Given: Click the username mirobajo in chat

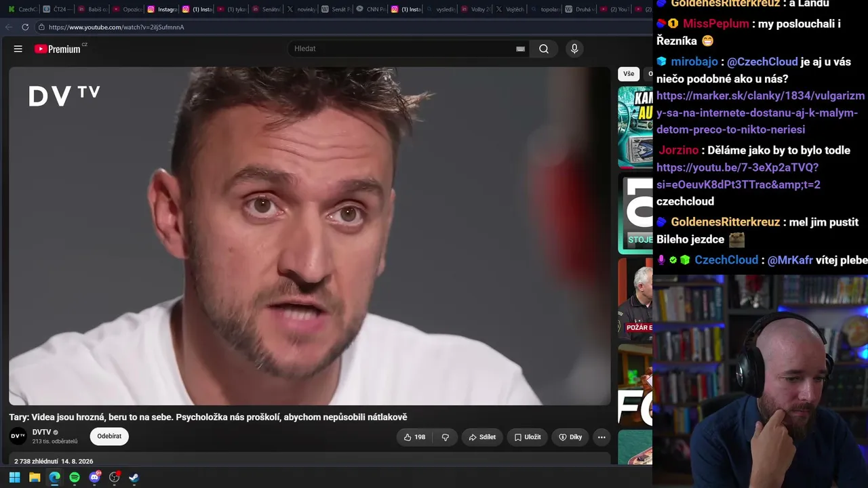Looking at the screenshot, I should pos(694,62).
